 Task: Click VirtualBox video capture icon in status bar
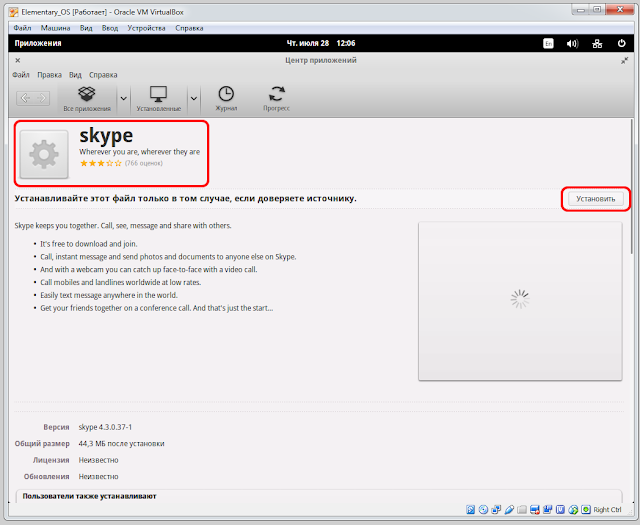pos(547,509)
